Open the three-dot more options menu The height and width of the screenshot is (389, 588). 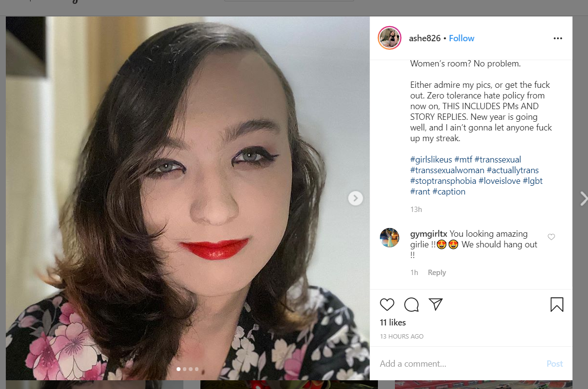point(558,38)
